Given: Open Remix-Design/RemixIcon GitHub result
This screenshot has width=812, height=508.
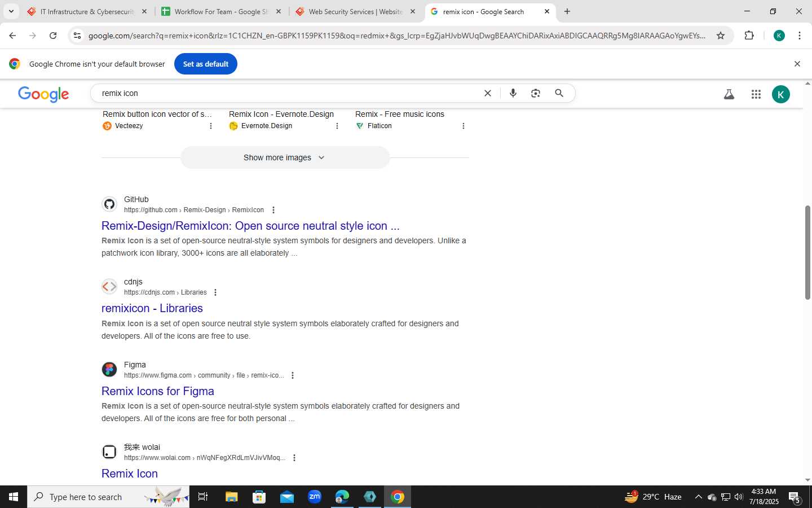Looking at the screenshot, I should coord(250,226).
